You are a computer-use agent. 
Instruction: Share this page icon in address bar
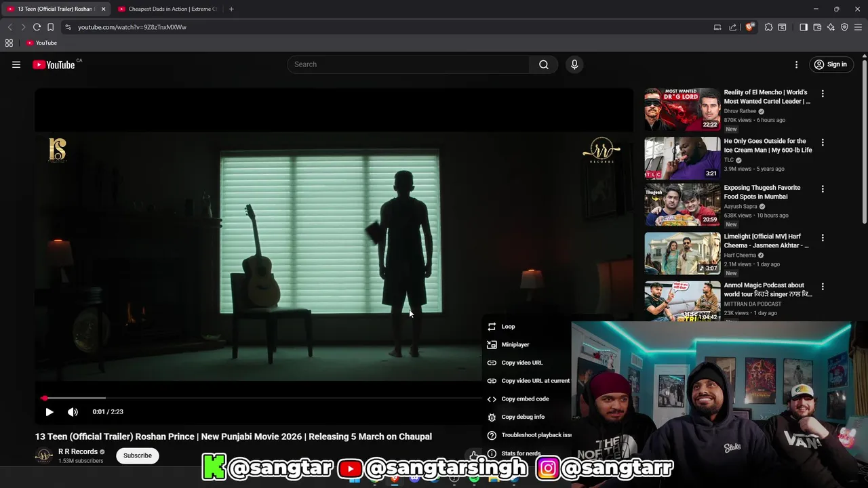coord(732,27)
